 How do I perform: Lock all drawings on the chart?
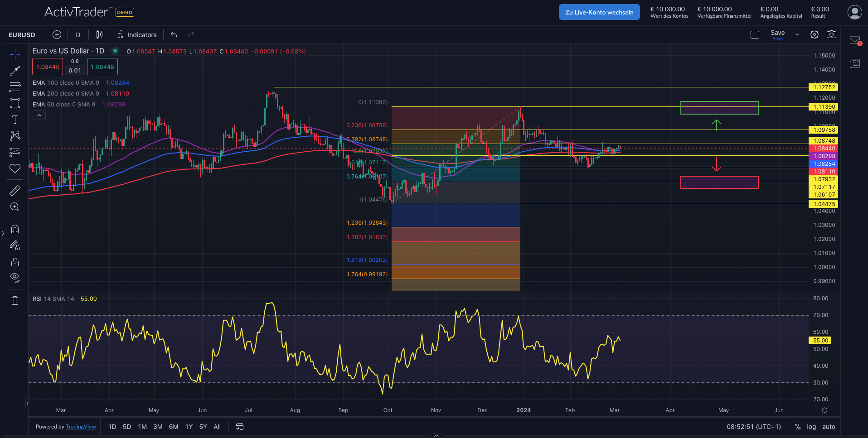[15, 262]
